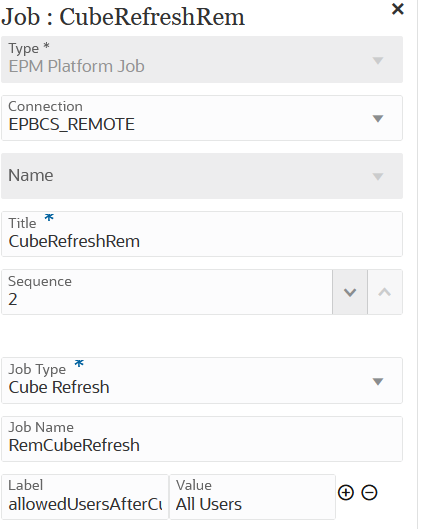
Task: Click the Value field All Users
Action: point(252,497)
